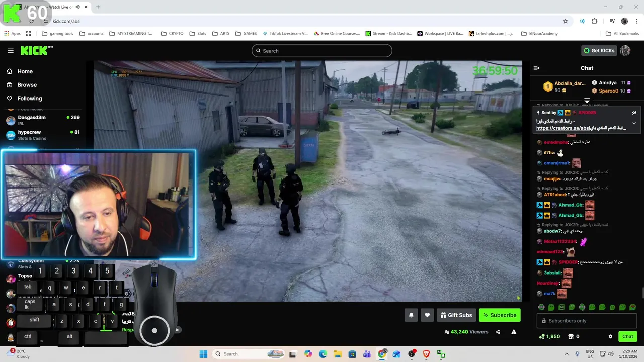Pick last emote in quick emote row
This screenshot has width=644, height=362.
633,307
